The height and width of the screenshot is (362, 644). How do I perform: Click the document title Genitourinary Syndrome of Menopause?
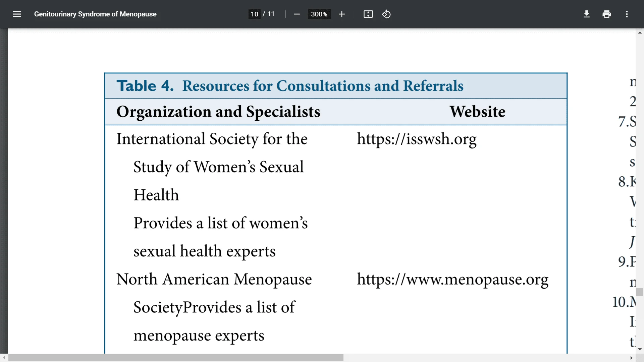coord(95,14)
